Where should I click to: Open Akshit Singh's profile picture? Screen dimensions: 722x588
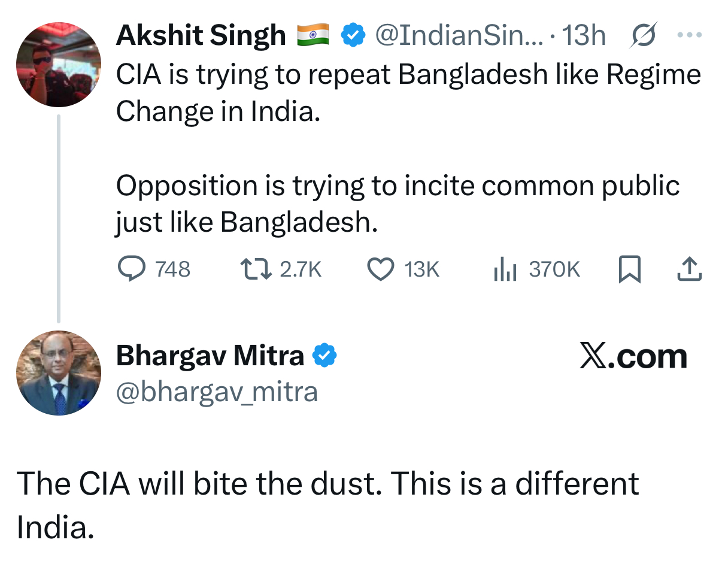pyautogui.click(x=59, y=65)
